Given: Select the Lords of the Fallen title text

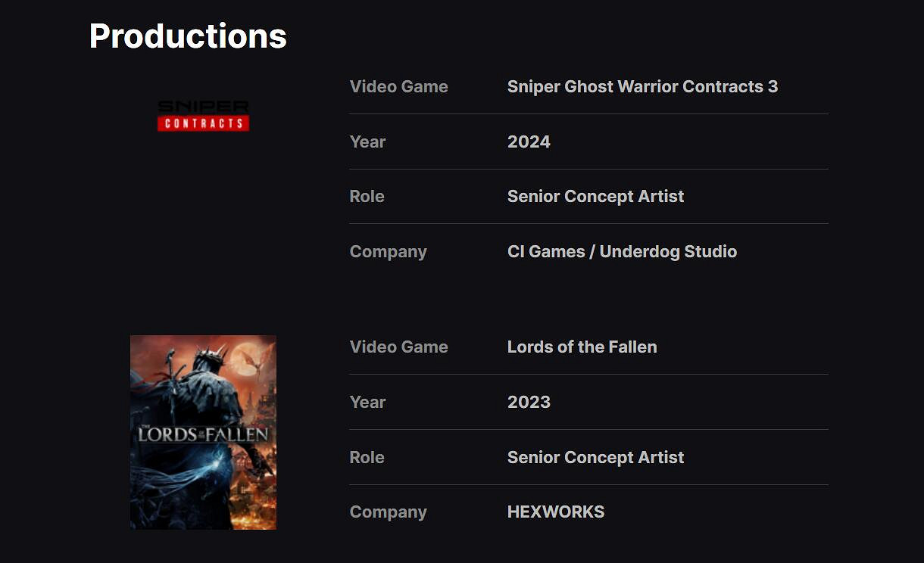Looking at the screenshot, I should coord(582,347).
